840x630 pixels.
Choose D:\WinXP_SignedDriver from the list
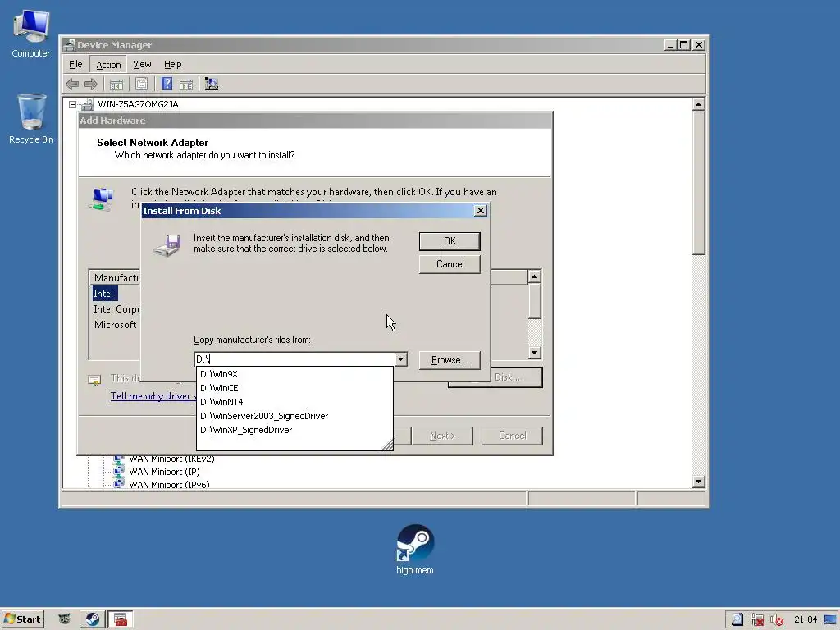294,430
